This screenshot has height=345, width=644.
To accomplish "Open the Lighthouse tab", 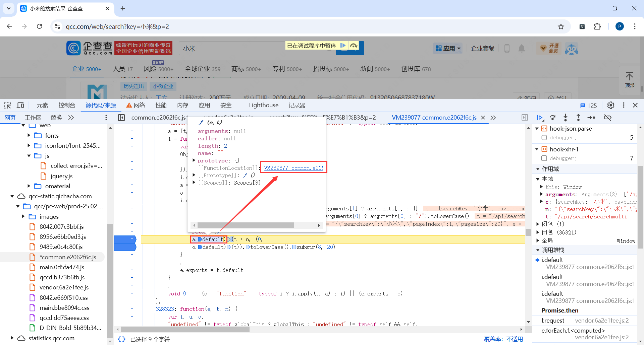I will tap(264, 105).
